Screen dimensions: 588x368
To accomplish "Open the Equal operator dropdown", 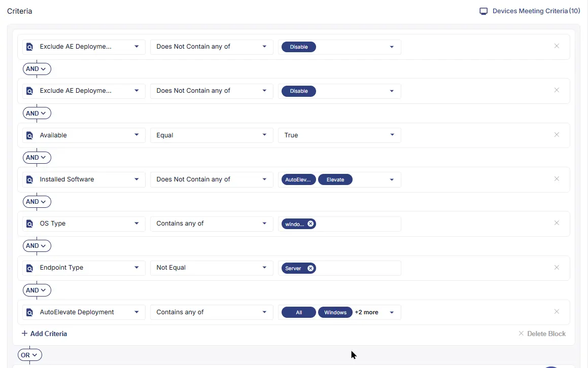I will pos(212,135).
